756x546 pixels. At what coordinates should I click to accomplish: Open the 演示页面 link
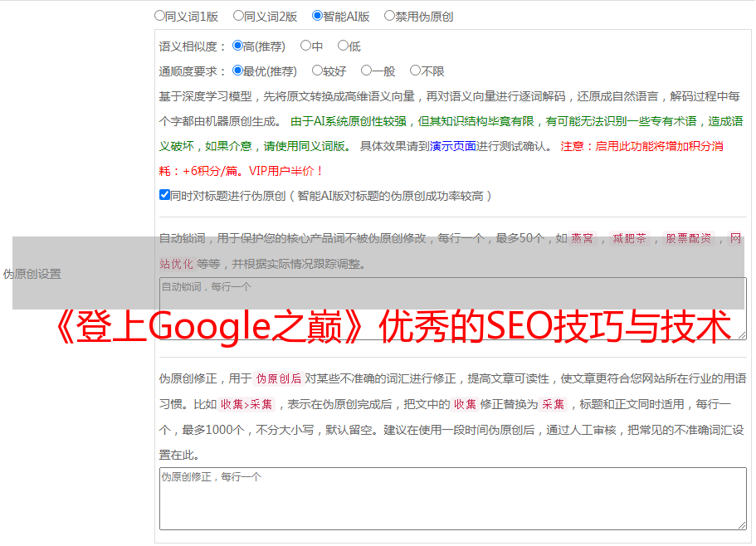click(x=453, y=146)
